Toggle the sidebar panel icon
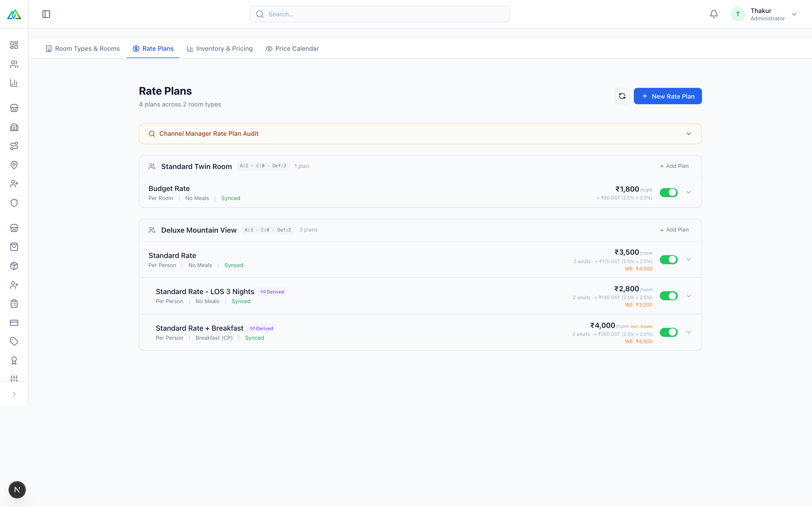The width and height of the screenshot is (812, 507). click(x=46, y=14)
